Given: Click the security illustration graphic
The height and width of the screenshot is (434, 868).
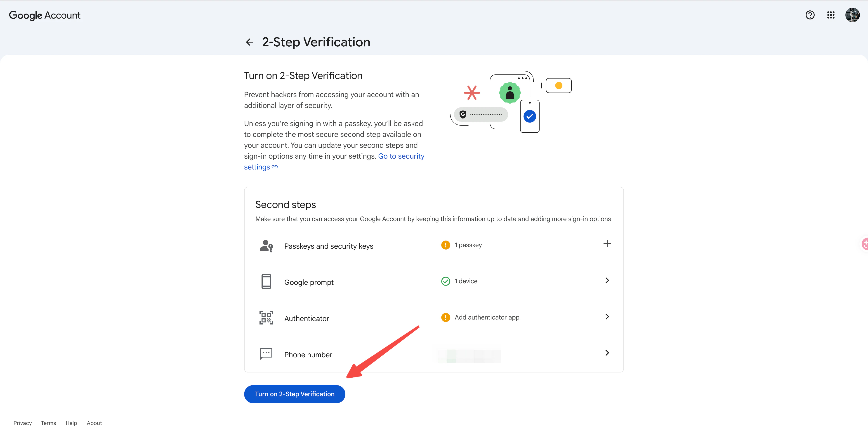Looking at the screenshot, I should (510, 102).
